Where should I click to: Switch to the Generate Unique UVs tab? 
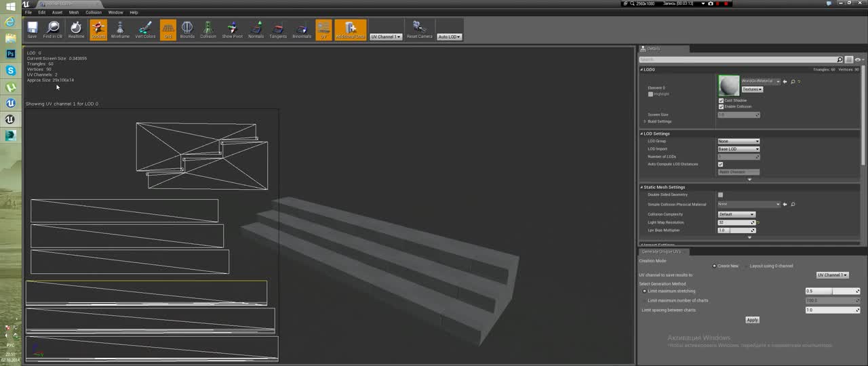[x=661, y=251]
